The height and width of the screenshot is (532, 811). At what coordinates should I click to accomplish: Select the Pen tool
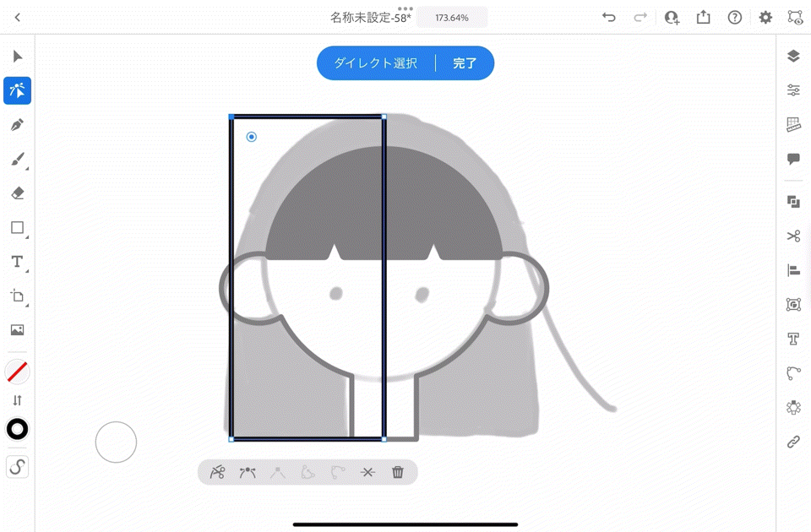click(x=17, y=125)
